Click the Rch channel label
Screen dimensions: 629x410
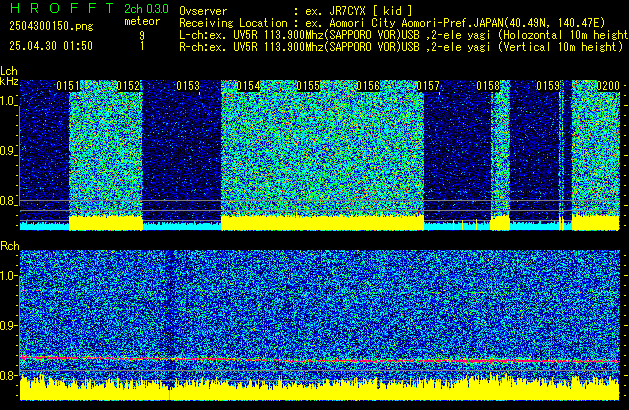click(x=10, y=246)
